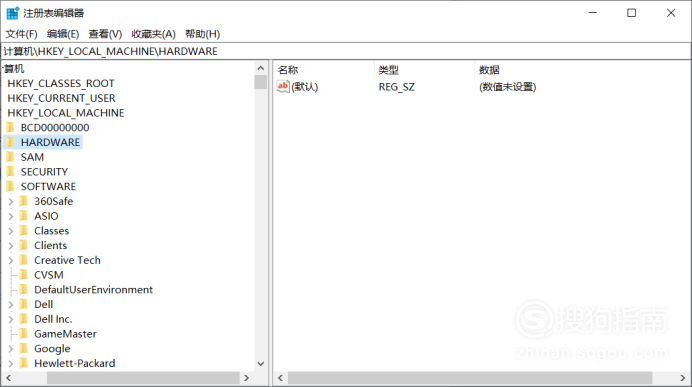This screenshot has height=387, width=692.
Task: Click the ab string icon of (默认)
Action: [x=283, y=86]
